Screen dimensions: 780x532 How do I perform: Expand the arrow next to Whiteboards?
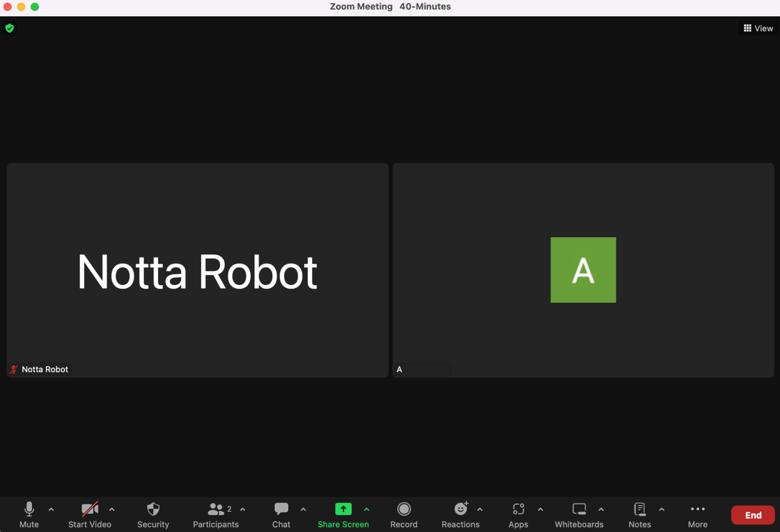(x=601, y=509)
